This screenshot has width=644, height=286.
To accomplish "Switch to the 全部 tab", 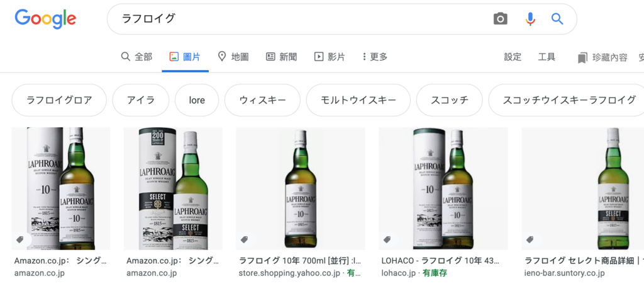I will (x=136, y=57).
